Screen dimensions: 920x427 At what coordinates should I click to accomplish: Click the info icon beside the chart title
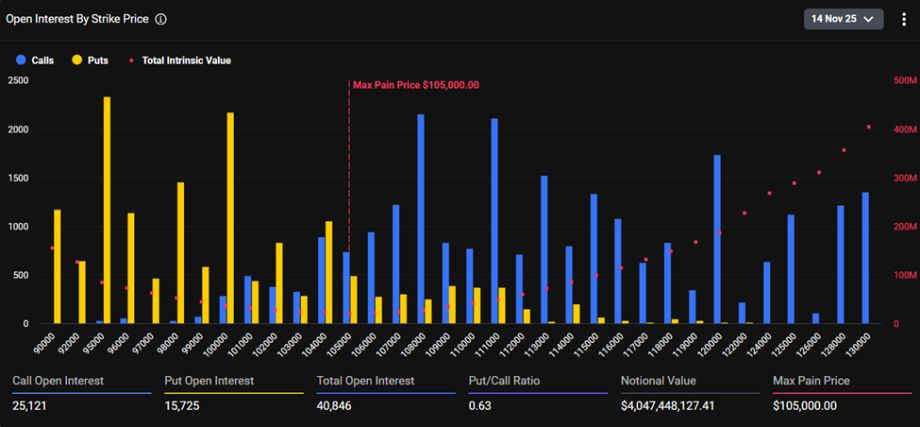point(161,19)
